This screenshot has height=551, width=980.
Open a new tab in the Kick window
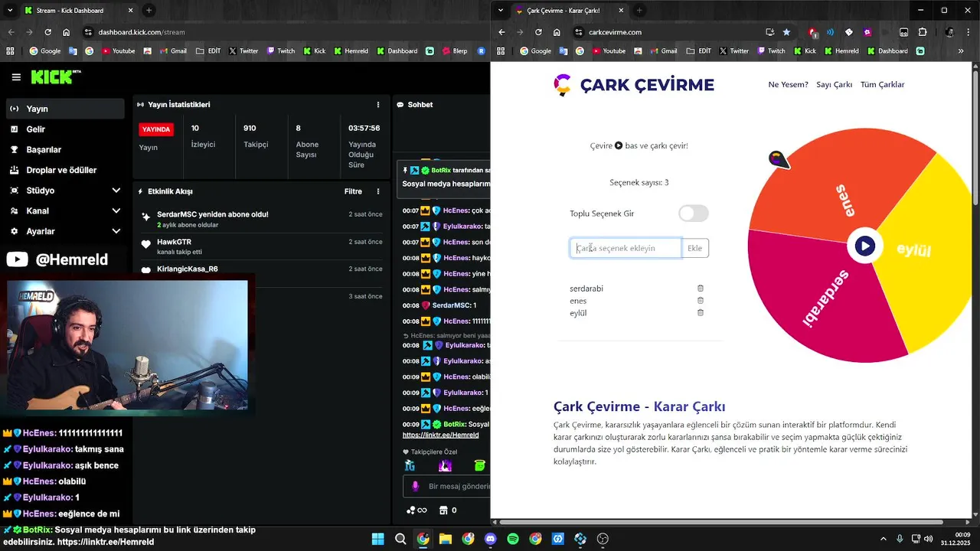click(149, 11)
